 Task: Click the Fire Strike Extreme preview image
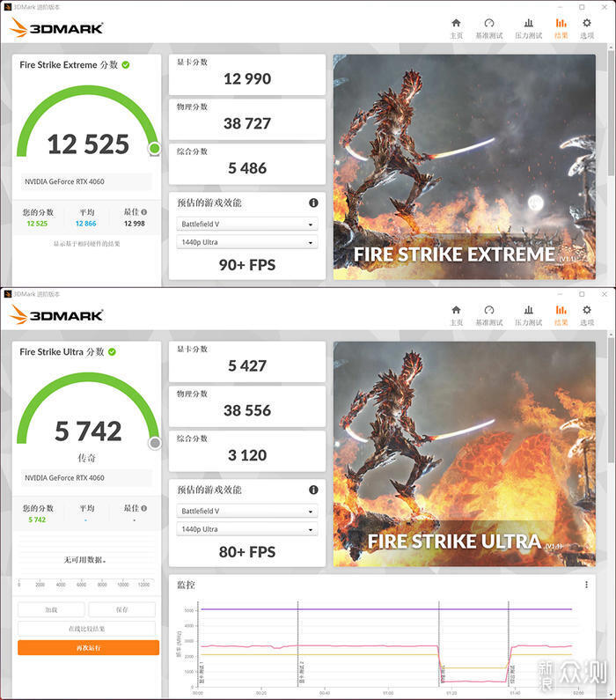[x=465, y=167]
